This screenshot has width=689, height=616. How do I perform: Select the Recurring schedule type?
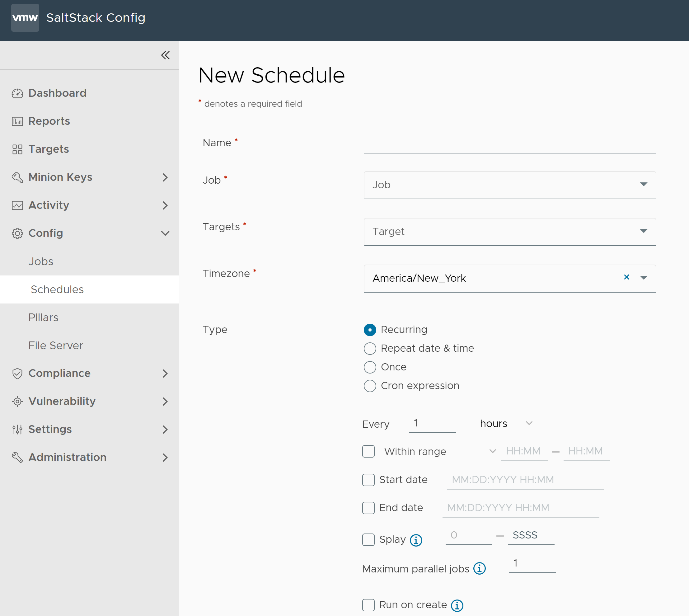369,329
